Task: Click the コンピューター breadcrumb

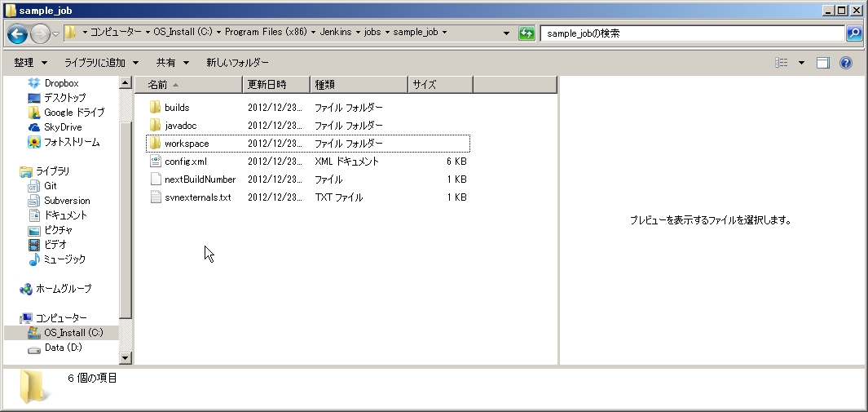Action: 116,32
